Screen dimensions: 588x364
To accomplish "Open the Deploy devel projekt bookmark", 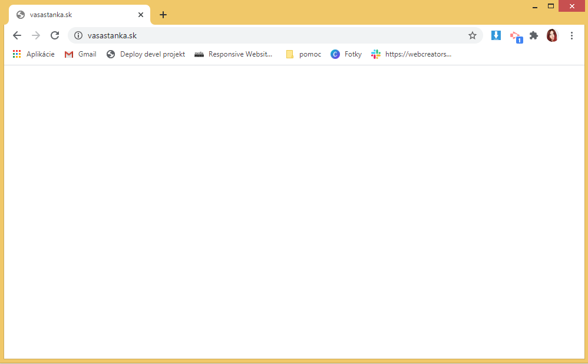I will [146, 54].
